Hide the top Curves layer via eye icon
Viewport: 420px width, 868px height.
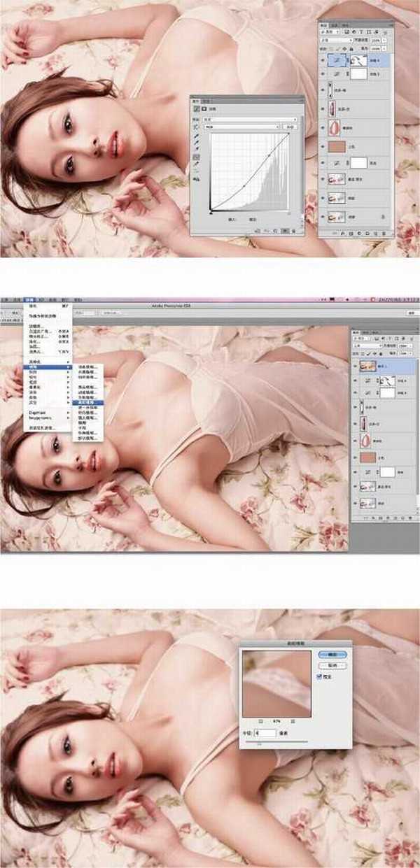pos(321,62)
